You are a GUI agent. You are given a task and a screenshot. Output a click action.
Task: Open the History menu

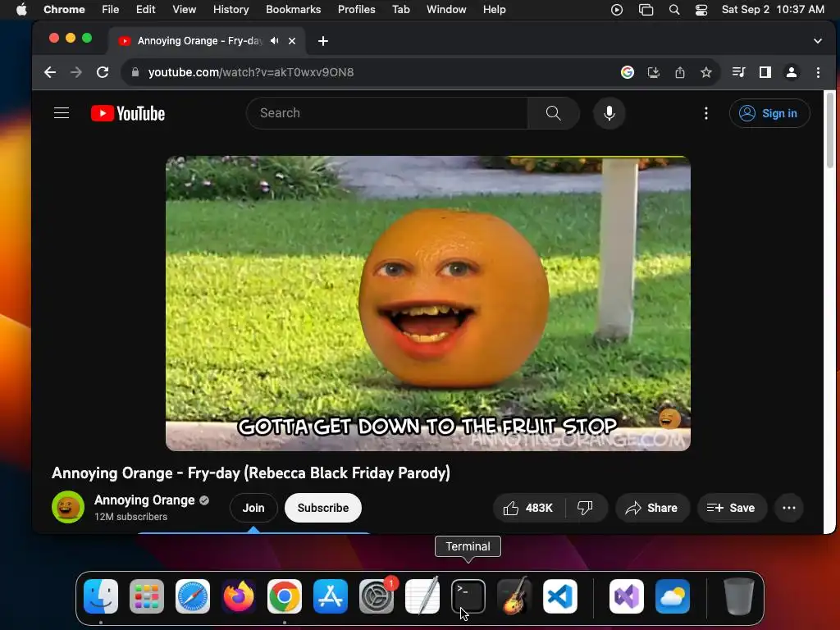(231, 10)
